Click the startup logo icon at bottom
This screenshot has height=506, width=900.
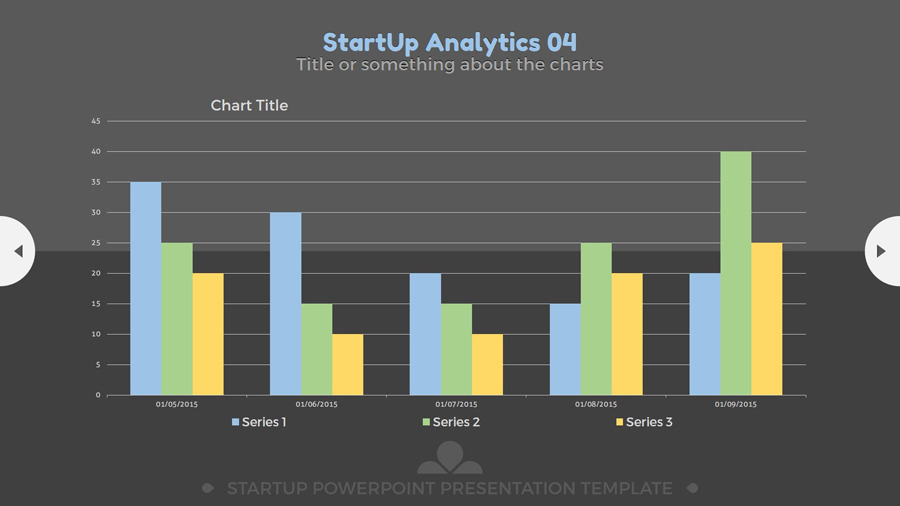click(450, 458)
